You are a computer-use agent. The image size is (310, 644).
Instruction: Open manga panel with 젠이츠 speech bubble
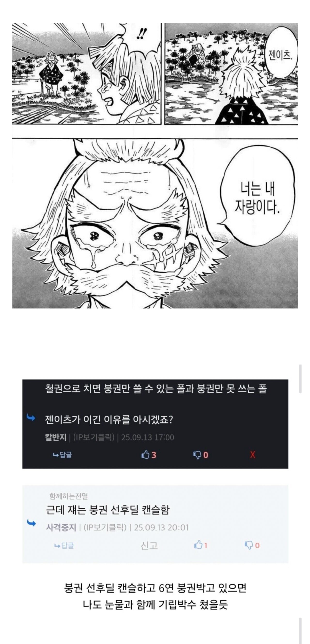coord(231,74)
